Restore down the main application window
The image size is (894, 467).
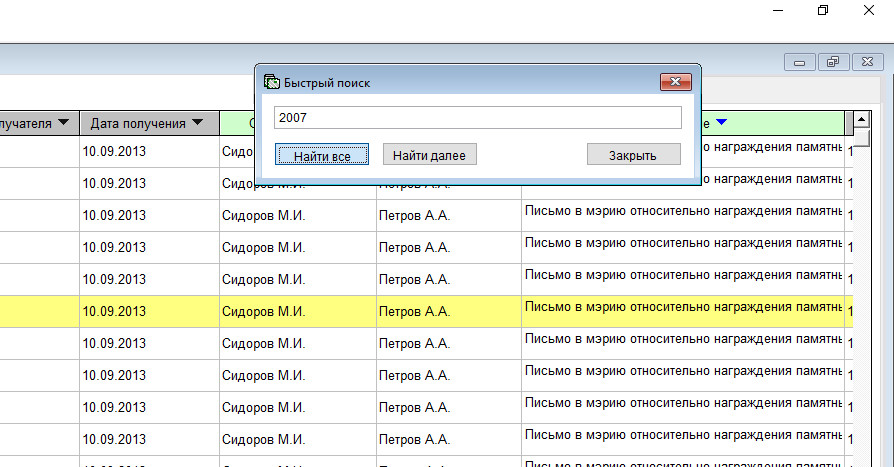click(823, 10)
